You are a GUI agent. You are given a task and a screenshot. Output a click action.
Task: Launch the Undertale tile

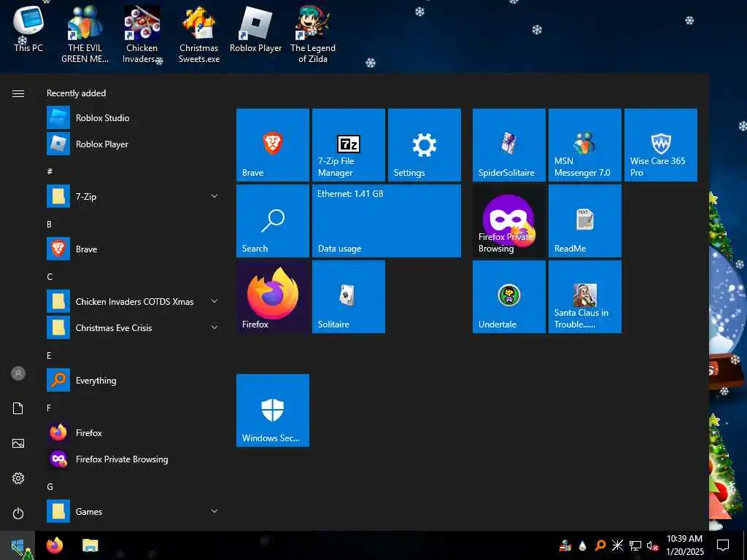(x=508, y=297)
